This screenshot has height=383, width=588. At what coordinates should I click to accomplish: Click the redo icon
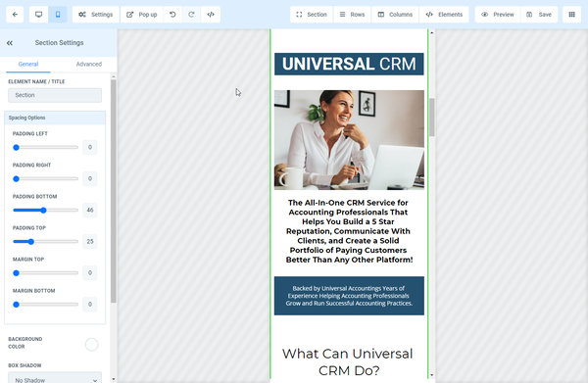click(191, 15)
